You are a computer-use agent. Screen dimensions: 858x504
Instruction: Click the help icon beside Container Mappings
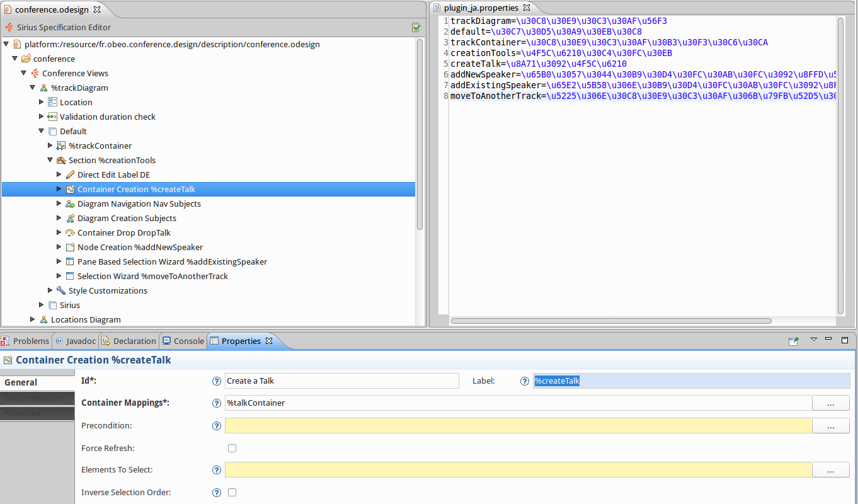tap(217, 403)
